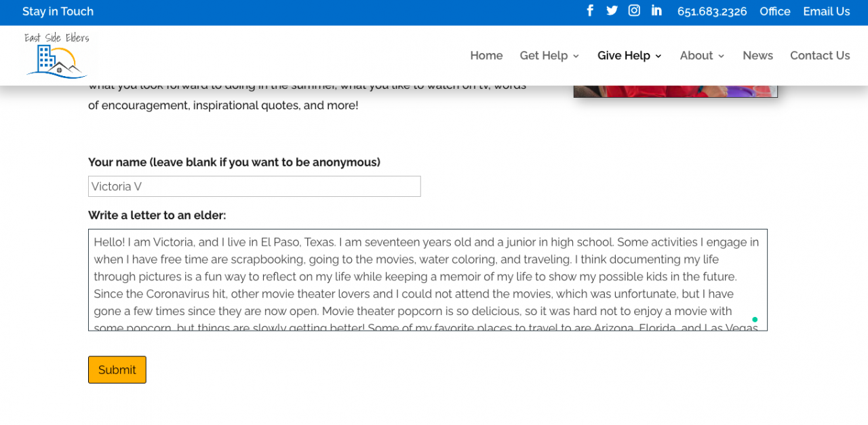
Task: Open the Contact Us page
Action: pos(820,56)
